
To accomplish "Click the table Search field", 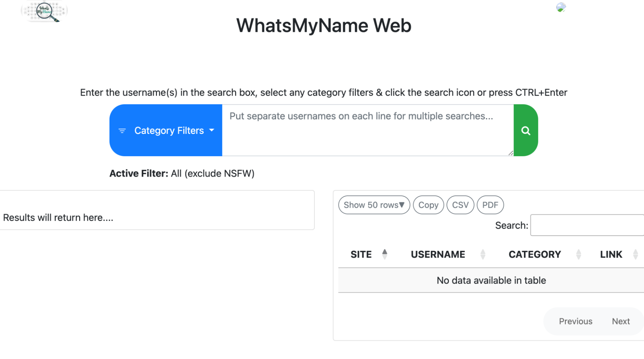I will 587,225.
